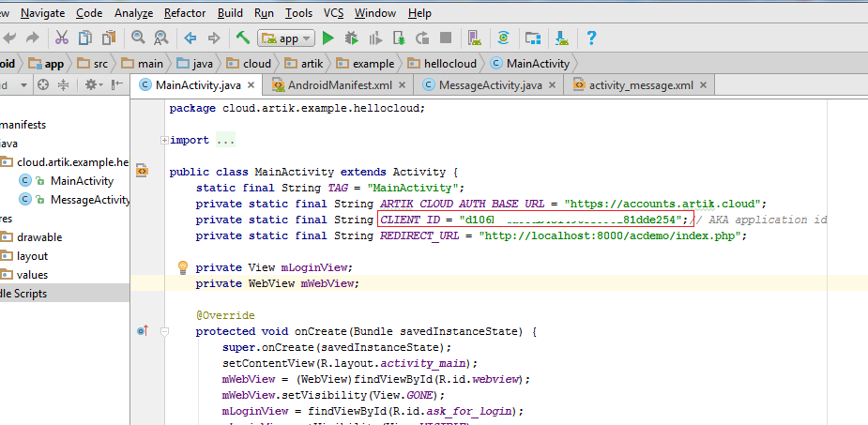Screen dimensions: 868x425
Task: Open the project view selector dropdown arrow
Action: (23, 85)
